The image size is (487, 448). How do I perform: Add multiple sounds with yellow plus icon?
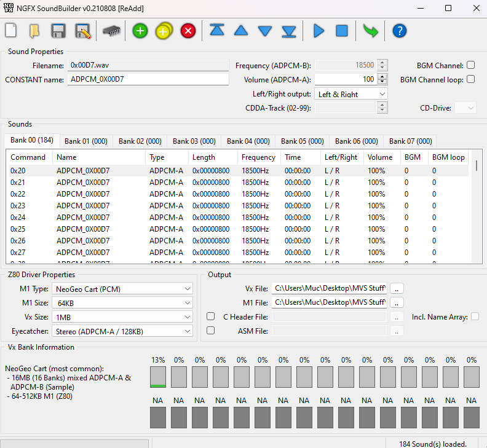click(164, 31)
